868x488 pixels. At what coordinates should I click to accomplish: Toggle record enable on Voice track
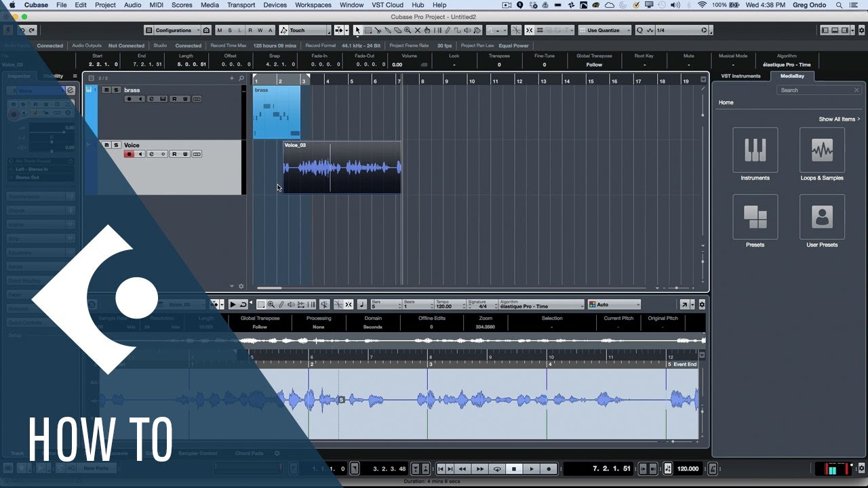coord(129,154)
